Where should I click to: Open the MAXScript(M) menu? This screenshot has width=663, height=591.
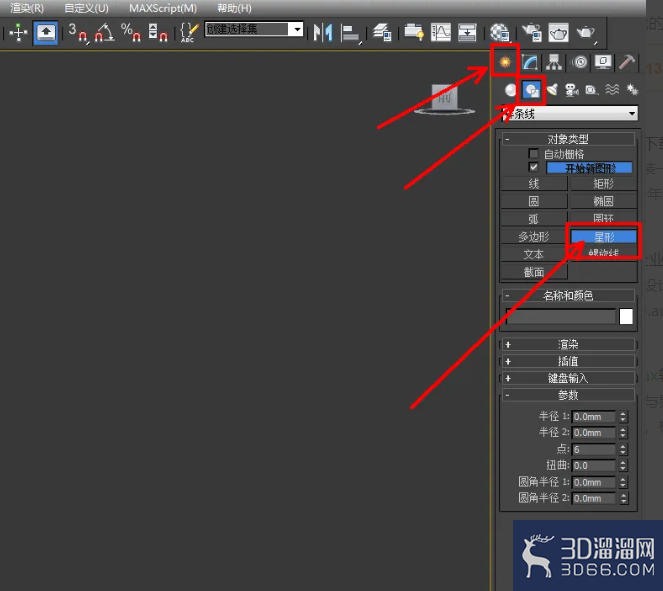click(163, 8)
